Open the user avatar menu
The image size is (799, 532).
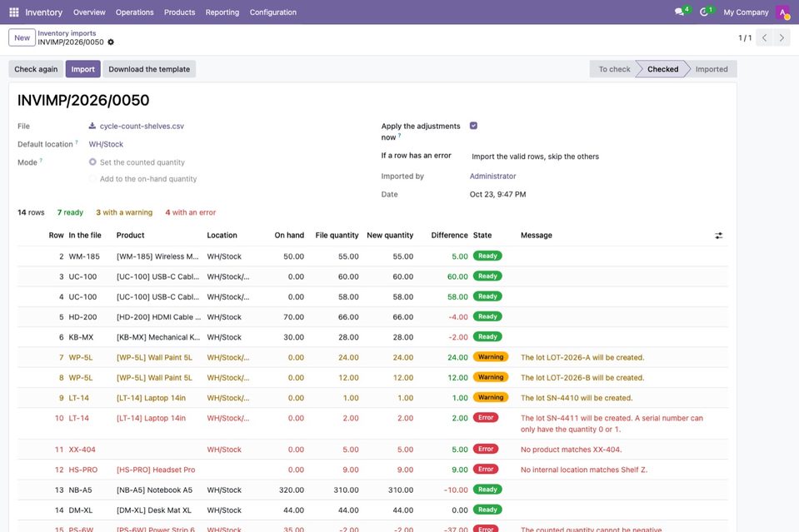(782, 12)
